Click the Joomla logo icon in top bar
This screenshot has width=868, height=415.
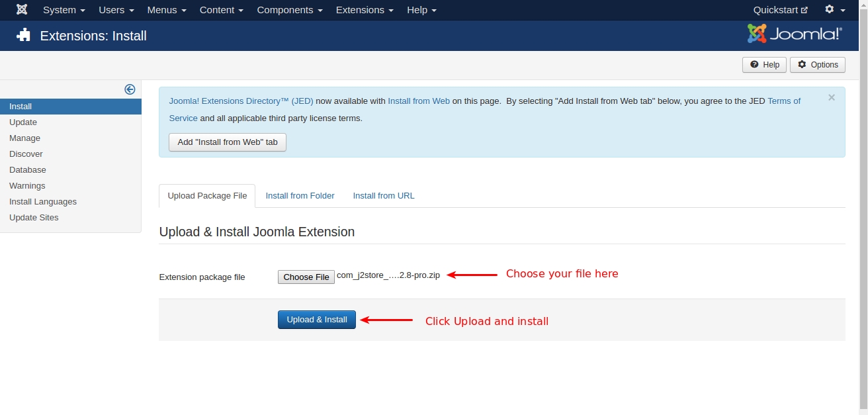[x=22, y=10]
